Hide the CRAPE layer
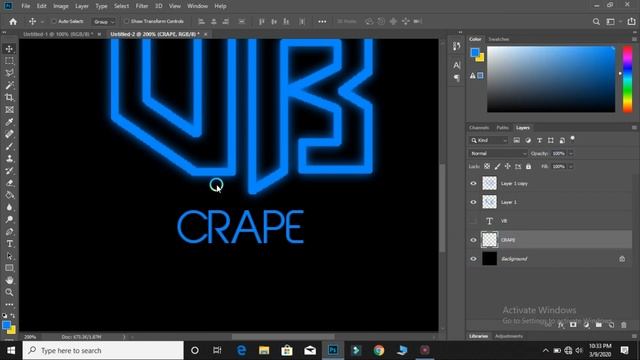Viewport: 640px width, 360px height. tap(473, 240)
